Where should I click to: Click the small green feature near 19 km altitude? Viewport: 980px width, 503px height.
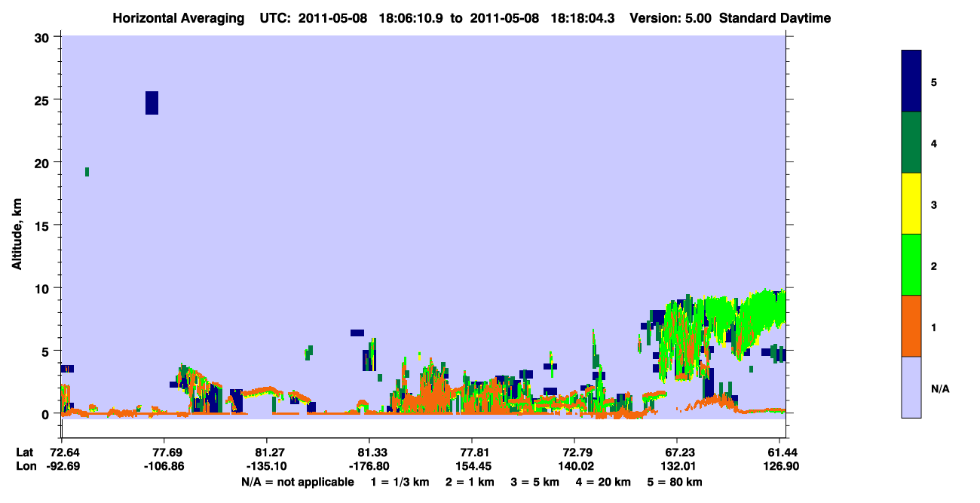click(87, 172)
